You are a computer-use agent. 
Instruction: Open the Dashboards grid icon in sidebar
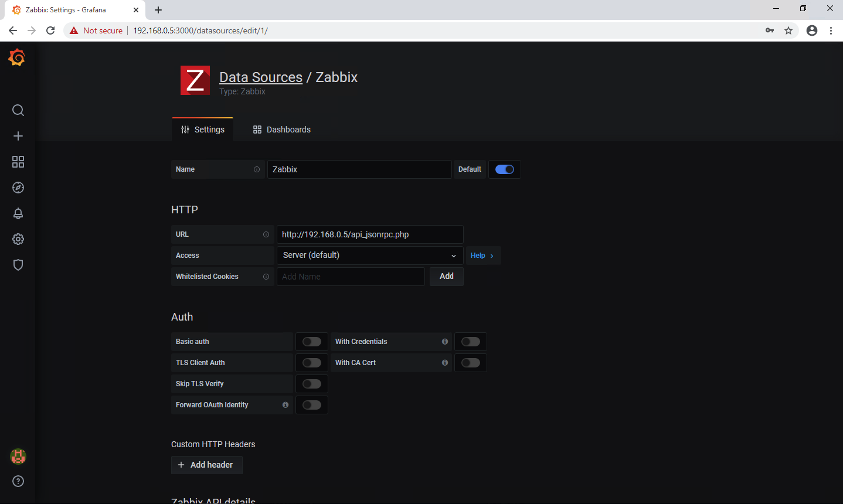tap(18, 162)
